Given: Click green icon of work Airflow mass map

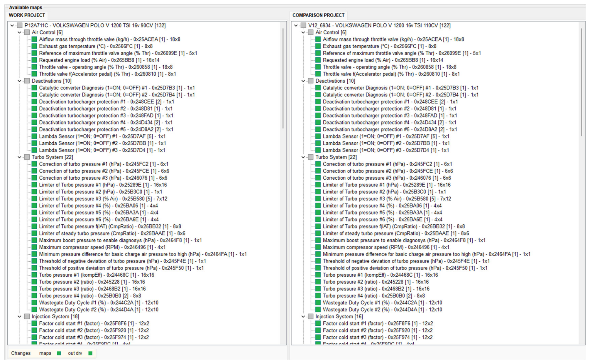Looking at the screenshot, I should point(34,39).
